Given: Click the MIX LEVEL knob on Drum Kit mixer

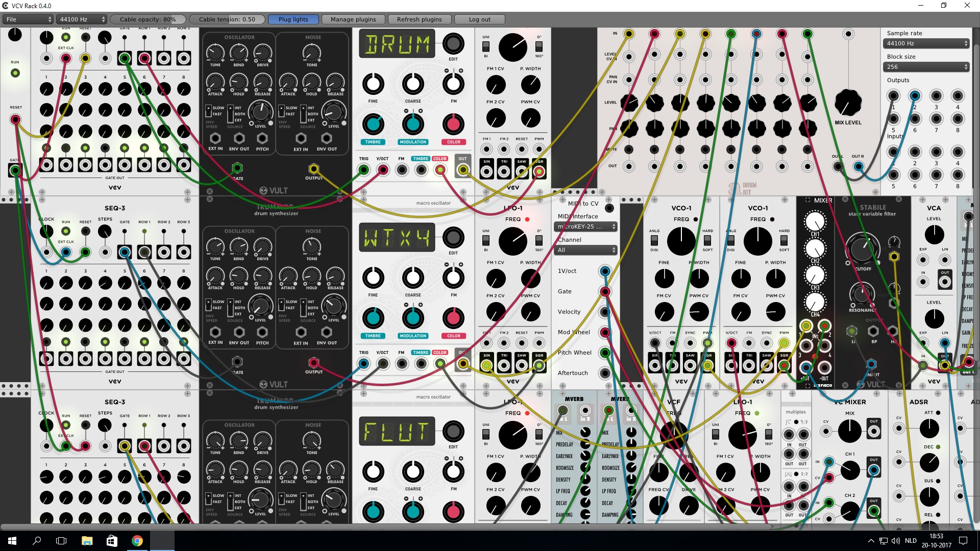Looking at the screenshot, I should [x=848, y=103].
